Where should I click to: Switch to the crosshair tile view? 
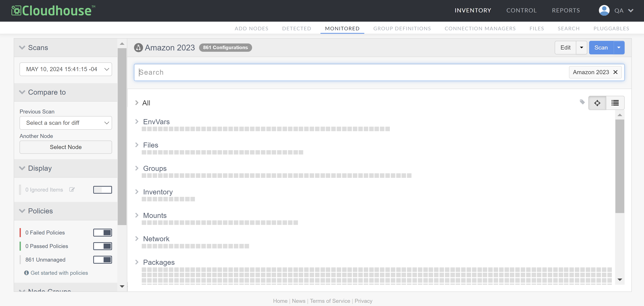597,103
